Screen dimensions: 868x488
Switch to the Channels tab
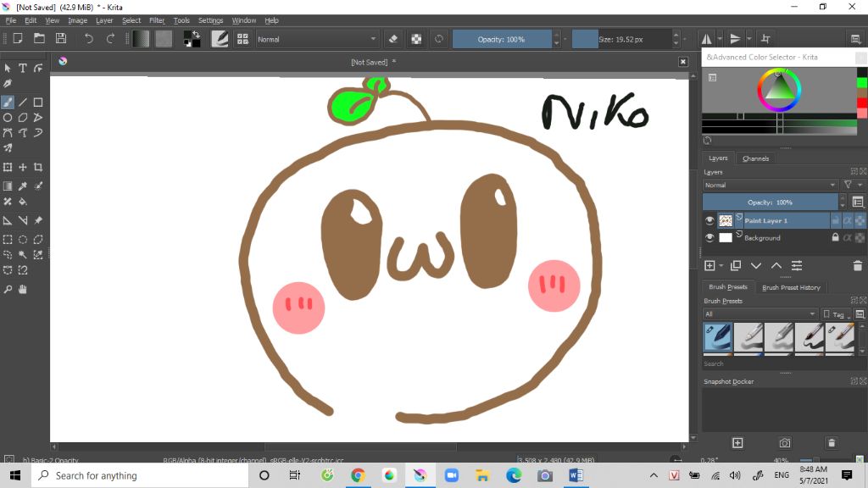pos(755,158)
